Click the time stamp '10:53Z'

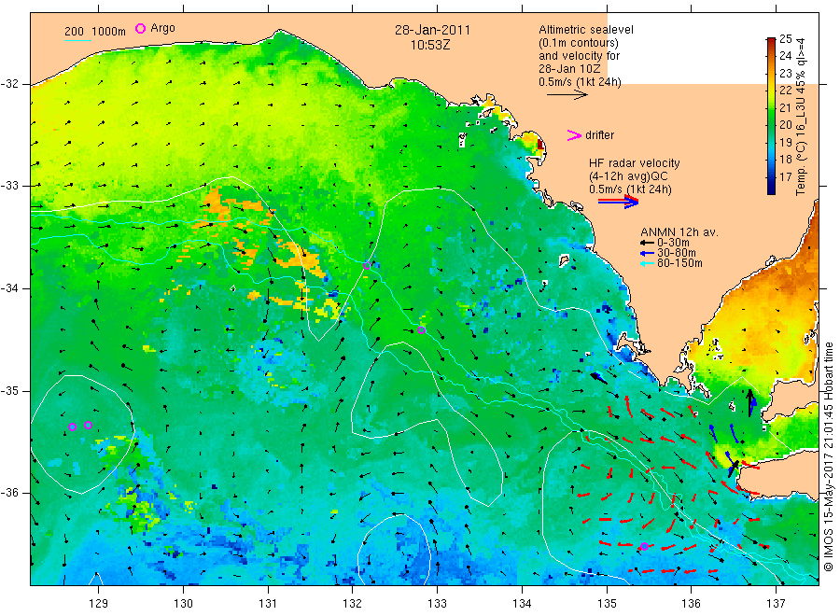click(430, 45)
